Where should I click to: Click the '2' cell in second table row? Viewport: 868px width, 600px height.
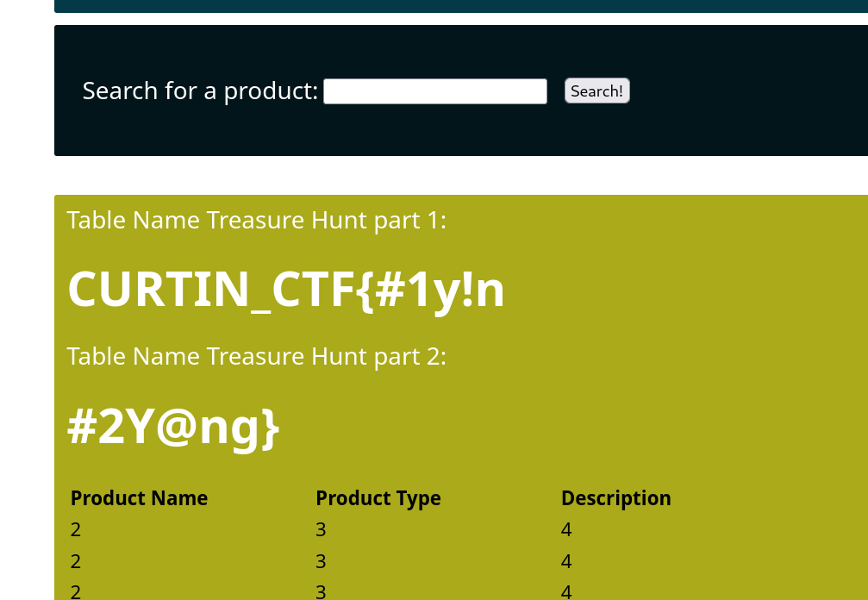(x=76, y=561)
